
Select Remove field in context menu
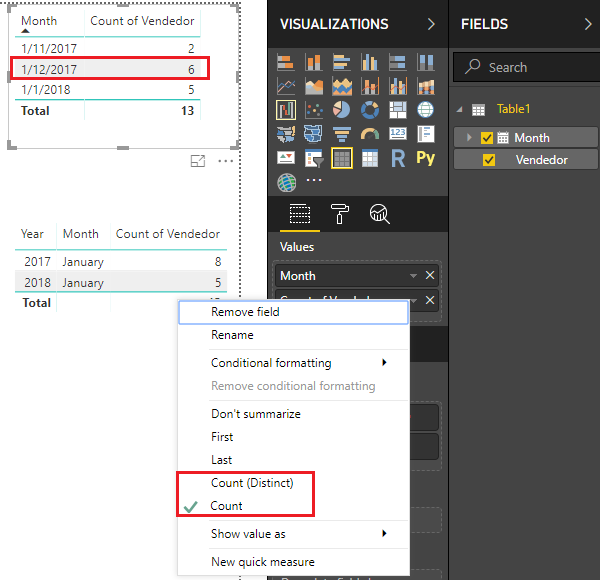(x=245, y=312)
